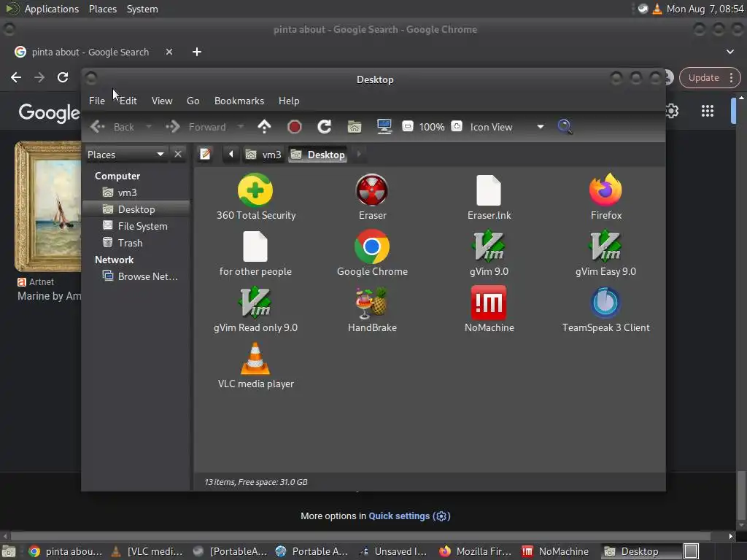Open the 360 Total Security desktop icon
The height and width of the screenshot is (560, 747).
(x=255, y=190)
